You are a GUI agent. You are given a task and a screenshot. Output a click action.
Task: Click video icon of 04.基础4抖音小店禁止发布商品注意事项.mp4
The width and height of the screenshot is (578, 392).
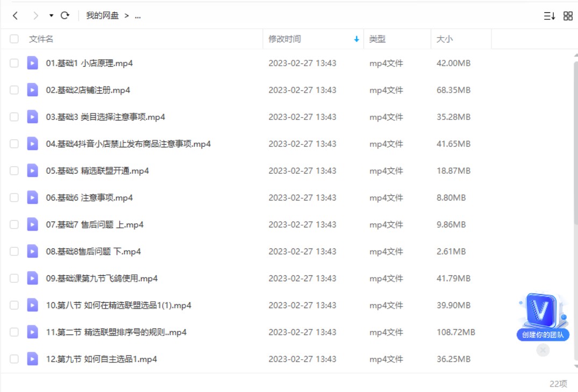[32, 144]
